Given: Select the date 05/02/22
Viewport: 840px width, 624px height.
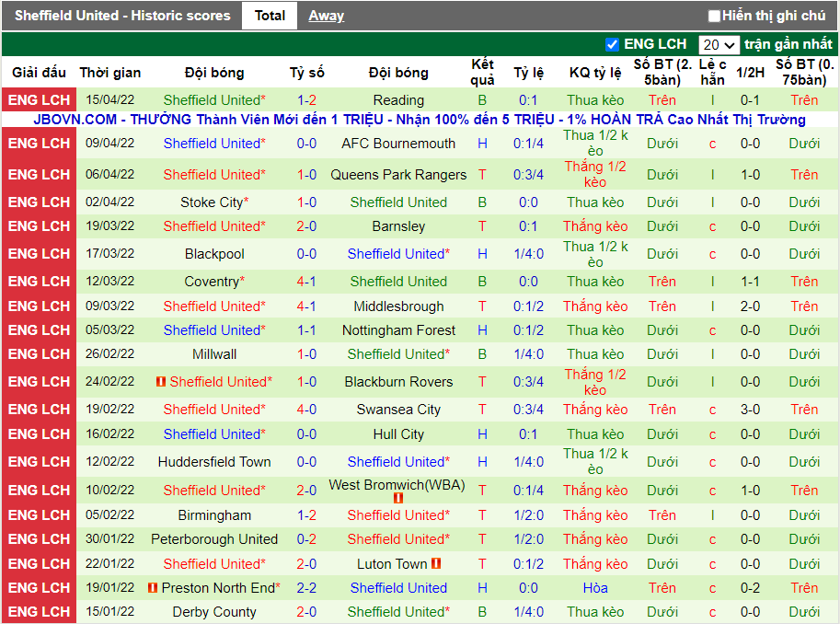Looking at the screenshot, I should [109, 515].
